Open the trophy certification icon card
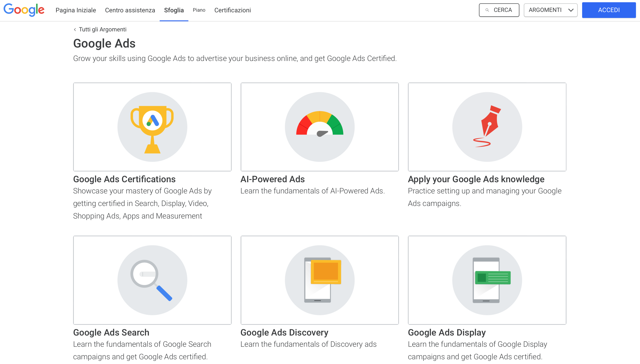The width and height of the screenshot is (640, 364). [152, 127]
